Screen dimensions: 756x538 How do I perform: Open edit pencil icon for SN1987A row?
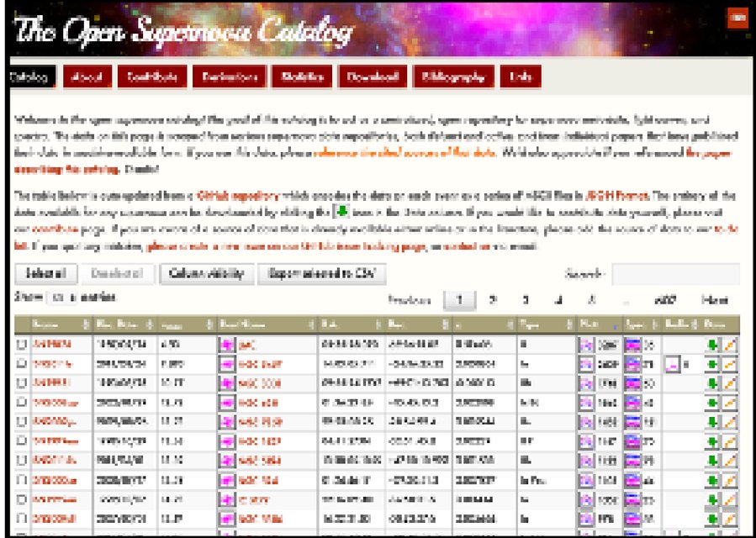(729, 345)
